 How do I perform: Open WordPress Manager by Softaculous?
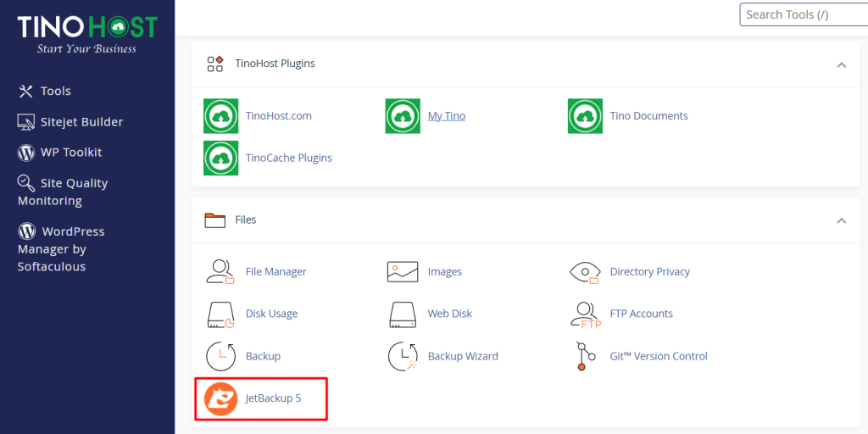[61, 248]
